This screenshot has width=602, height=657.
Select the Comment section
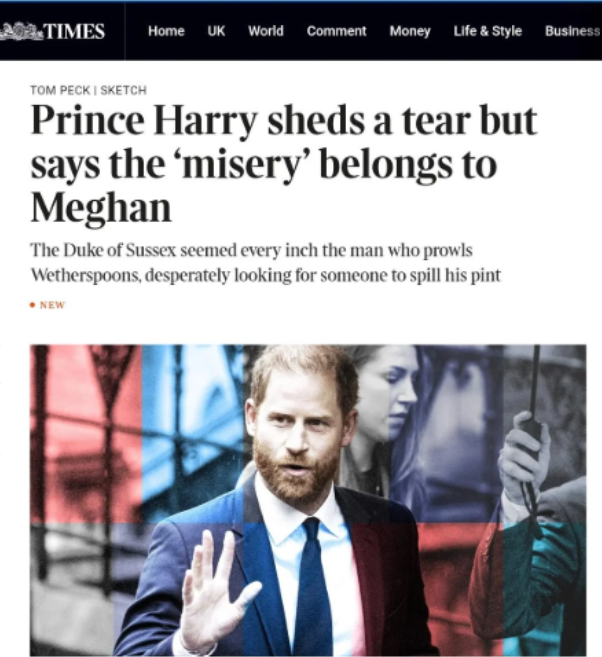(x=336, y=31)
